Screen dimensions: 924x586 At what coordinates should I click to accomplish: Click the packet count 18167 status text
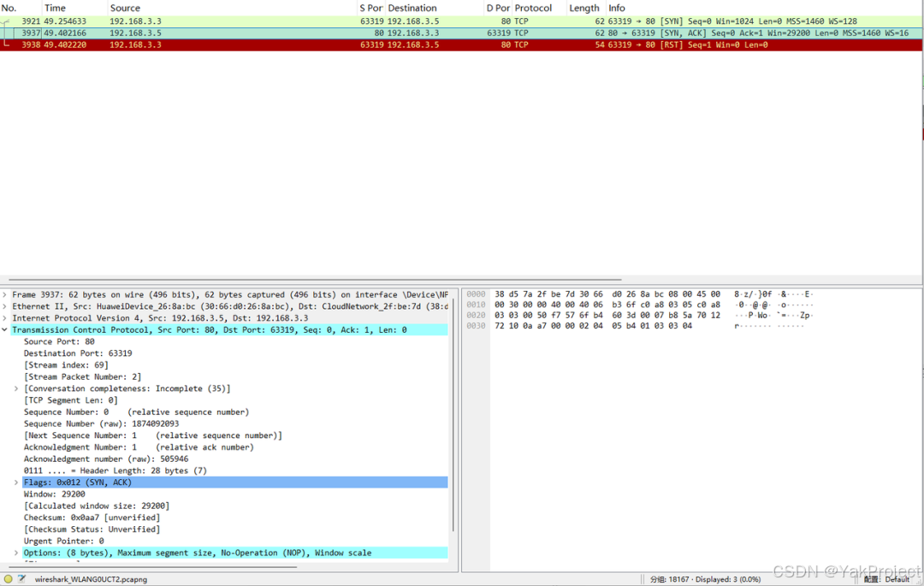(x=705, y=579)
